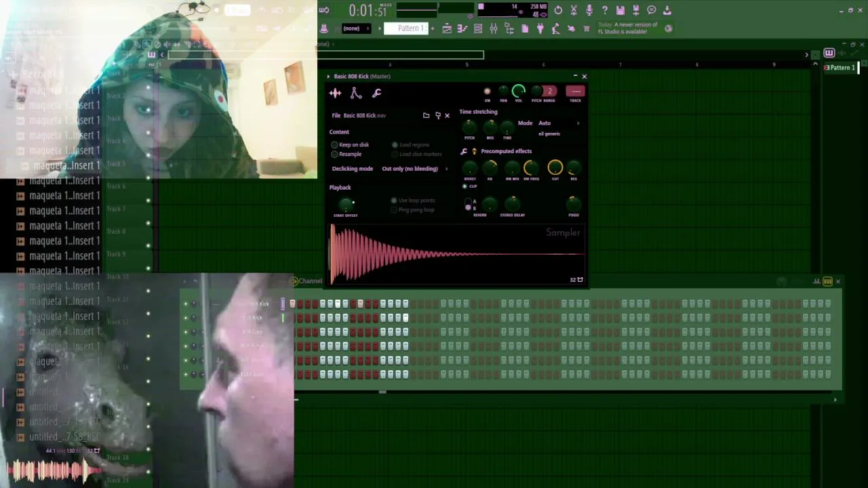The width and height of the screenshot is (868, 488).
Task: Open the envelope/instrument settings tab
Action: point(356,94)
